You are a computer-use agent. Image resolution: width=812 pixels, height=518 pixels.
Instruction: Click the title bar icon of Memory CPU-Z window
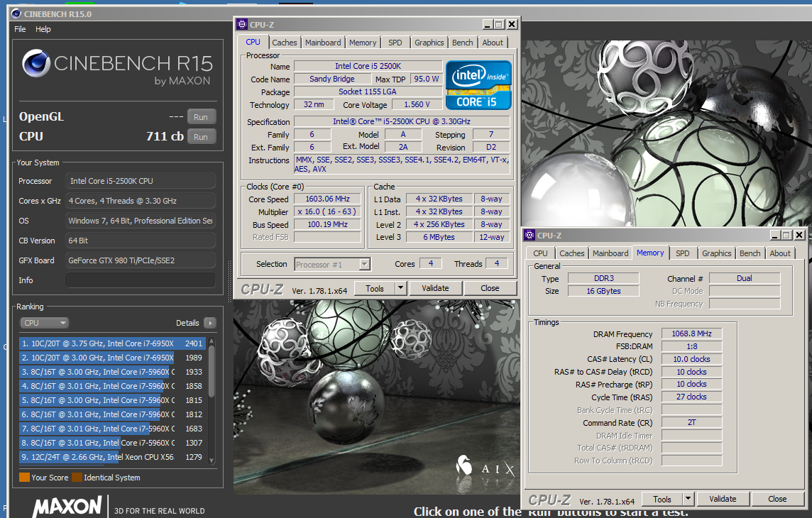pos(530,235)
